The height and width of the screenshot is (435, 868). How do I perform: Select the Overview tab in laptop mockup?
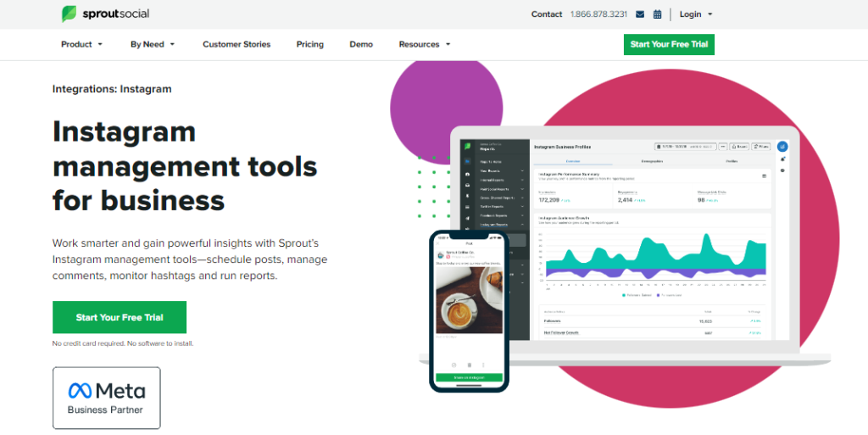pyautogui.click(x=572, y=161)
